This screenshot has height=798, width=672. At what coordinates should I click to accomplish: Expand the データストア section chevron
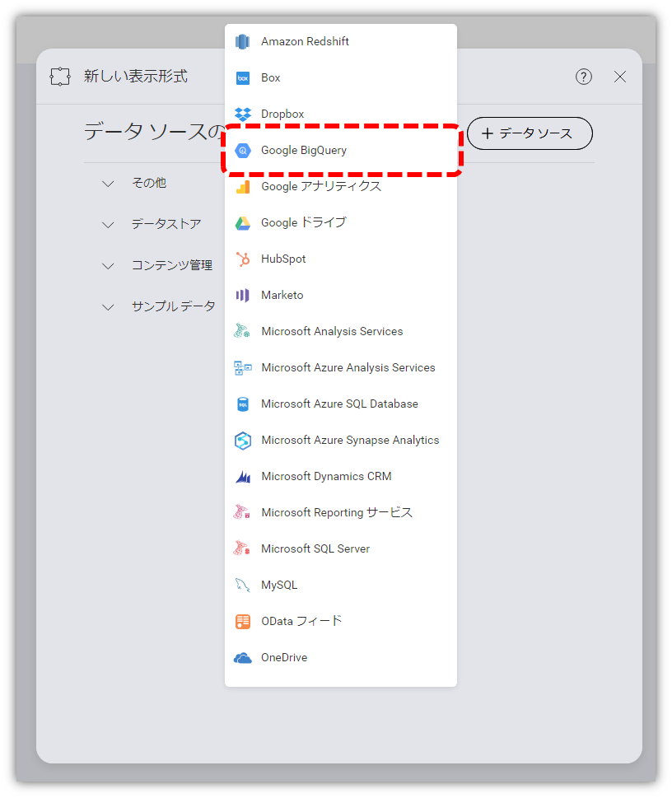pyautogui.click(x=108, y=225)
